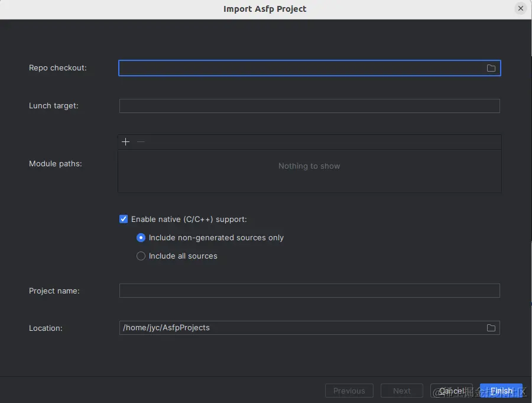532x403 pixels.
Task: Click the Project name input box
Action: coord(309,291)
